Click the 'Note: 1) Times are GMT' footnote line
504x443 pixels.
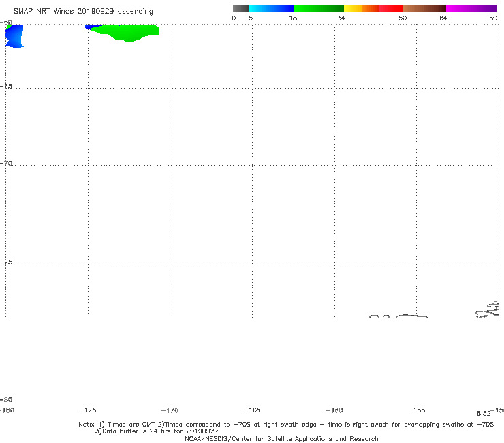coord(286,425)
